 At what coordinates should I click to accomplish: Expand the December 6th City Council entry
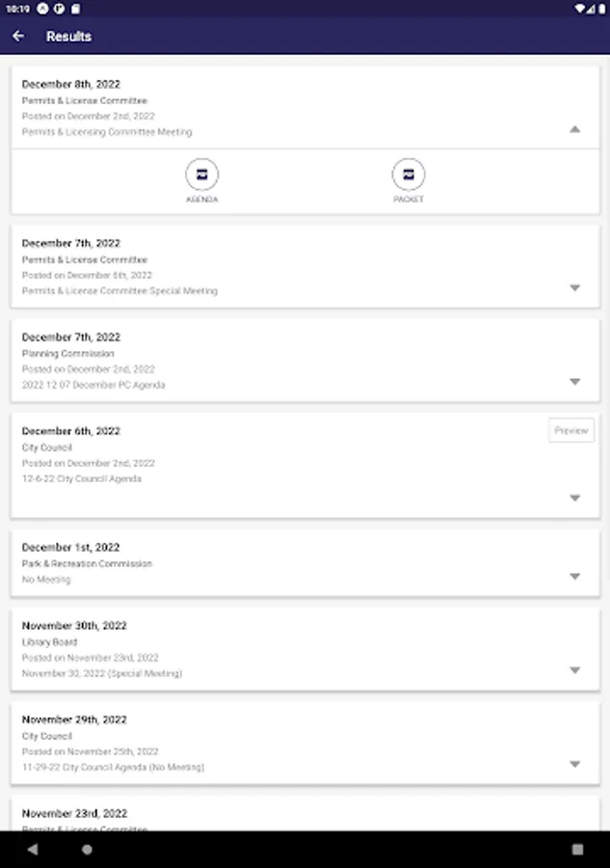click(574, 499)
